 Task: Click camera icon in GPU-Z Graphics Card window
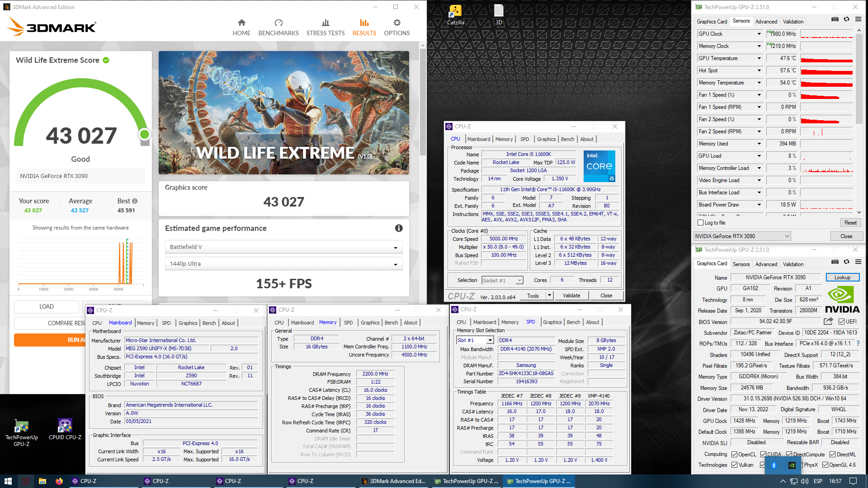[835, 262]
